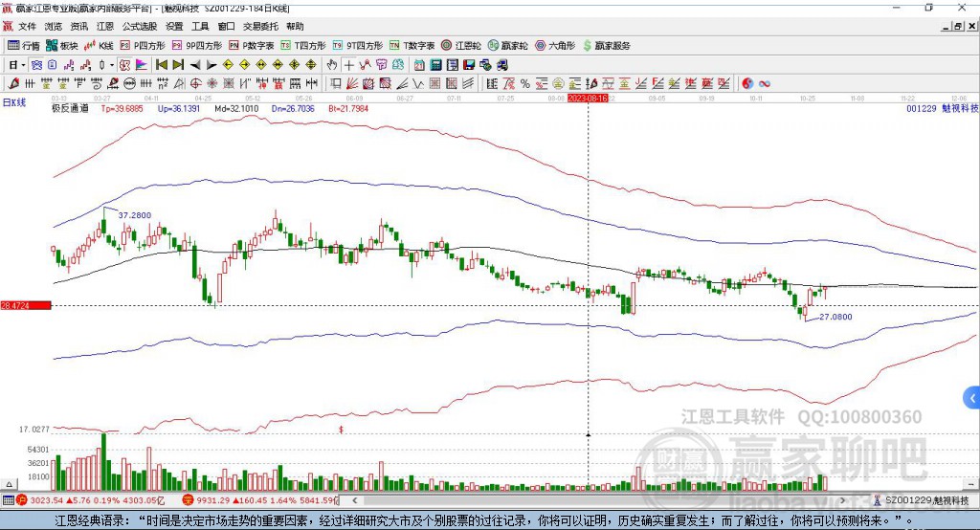Open the 行情 market quotes view
980x530 pixels.
[23, 46]
